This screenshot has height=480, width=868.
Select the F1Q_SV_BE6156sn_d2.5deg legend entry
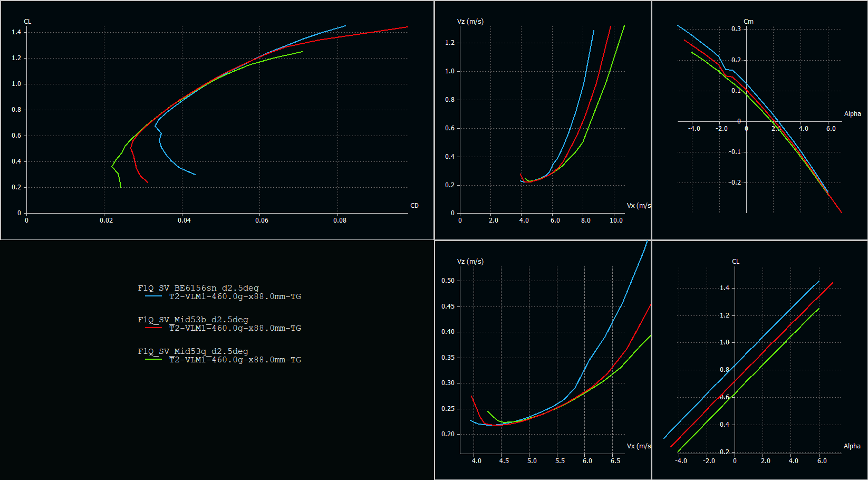tap(198, 288)
